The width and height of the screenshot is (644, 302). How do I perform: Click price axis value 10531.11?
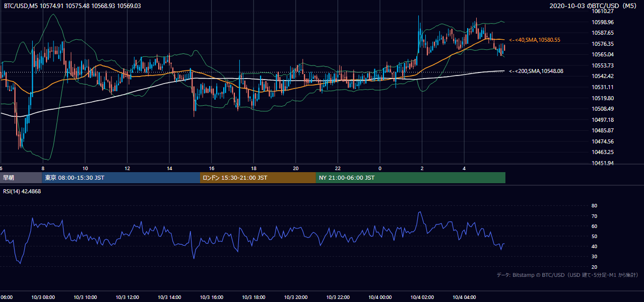coord(603,87)
